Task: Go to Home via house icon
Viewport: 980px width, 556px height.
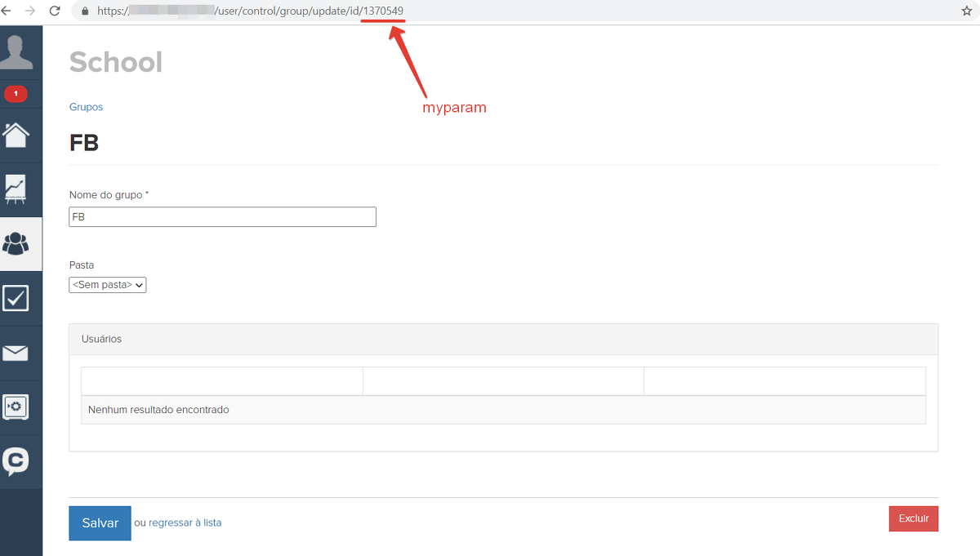Action: point(16,135)
